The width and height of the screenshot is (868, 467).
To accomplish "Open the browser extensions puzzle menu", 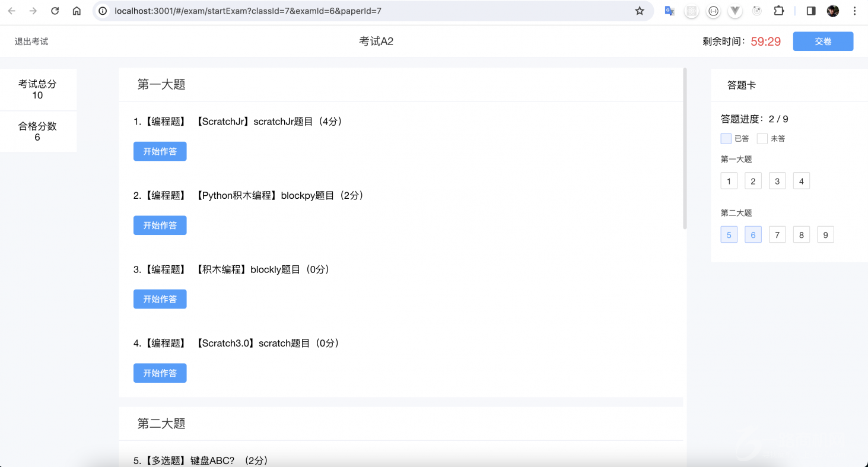I will click(778, 11).
